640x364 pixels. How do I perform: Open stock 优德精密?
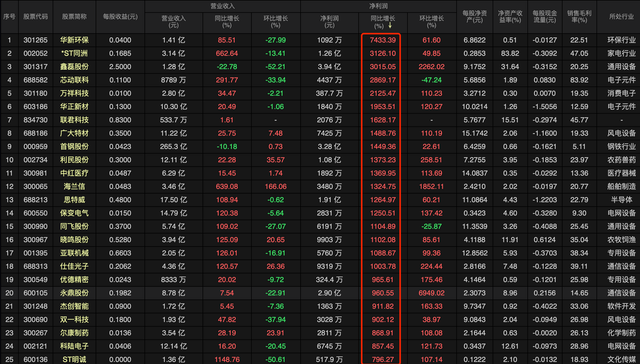(74, 280)
